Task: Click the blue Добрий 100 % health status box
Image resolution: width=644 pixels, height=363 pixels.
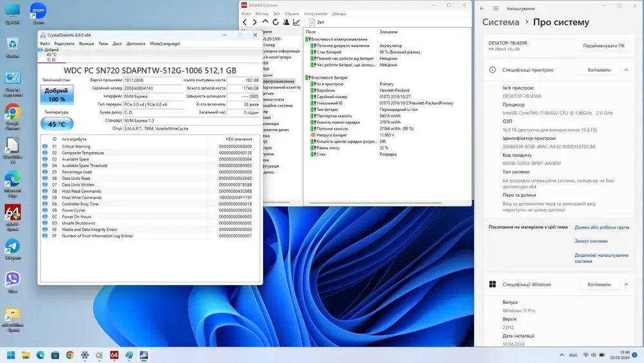Action: pyautogui.click(x=57, y=95)
